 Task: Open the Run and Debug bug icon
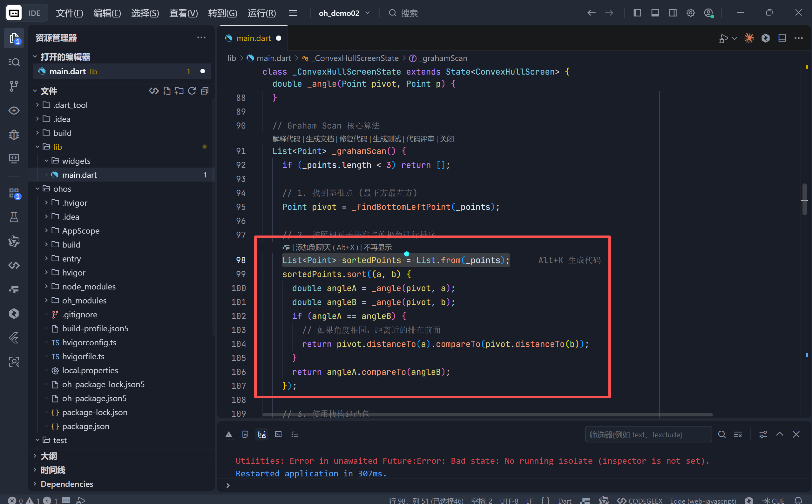click(x=14, y=134)
